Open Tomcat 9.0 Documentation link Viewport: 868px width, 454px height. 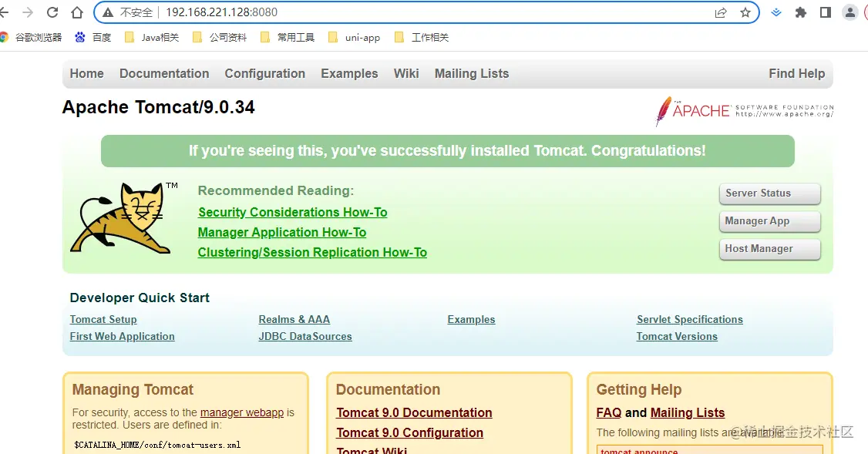tap(414, 412)
